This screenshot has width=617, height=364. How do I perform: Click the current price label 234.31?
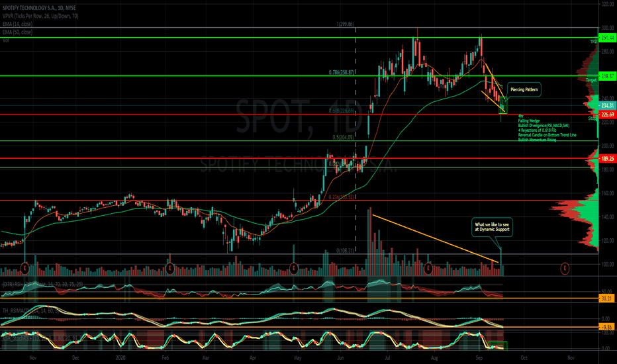click(x=607, y=105)
